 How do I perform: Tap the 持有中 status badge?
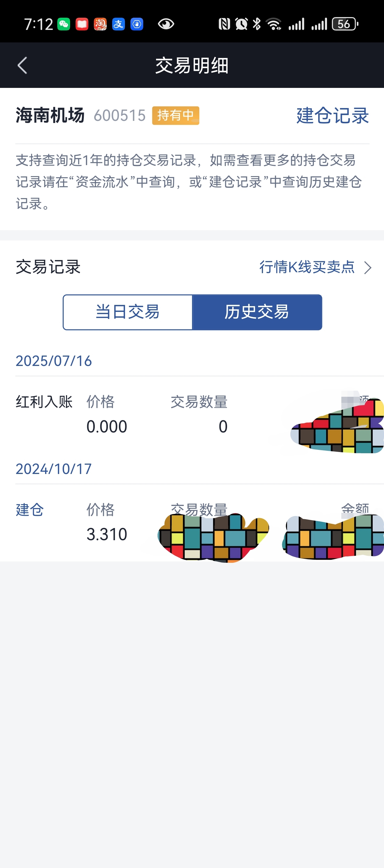coord(176,116)
